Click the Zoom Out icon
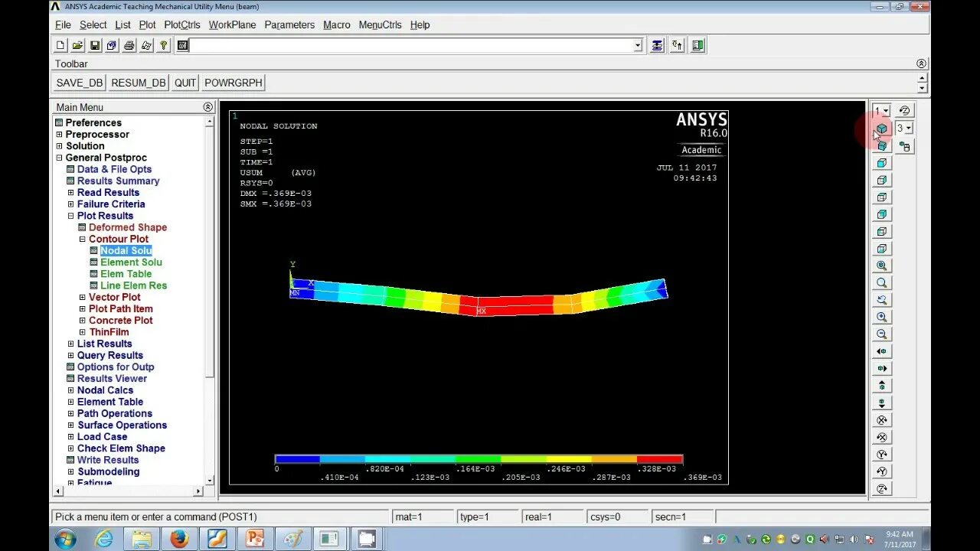The width and height of the screenshot is (980, 551). (x=882, y=334)
